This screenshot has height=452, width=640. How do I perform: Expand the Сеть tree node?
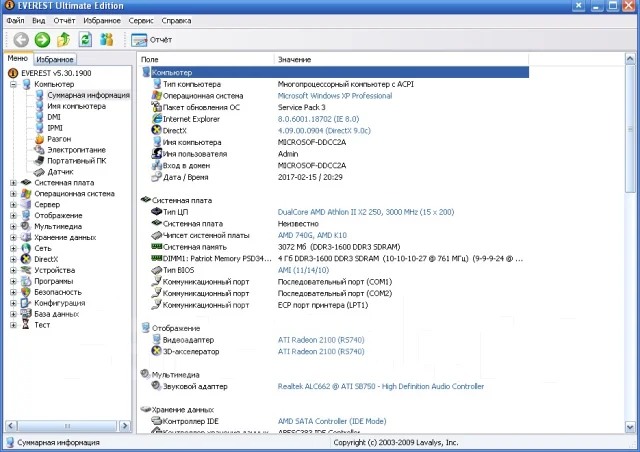[13, 248]
